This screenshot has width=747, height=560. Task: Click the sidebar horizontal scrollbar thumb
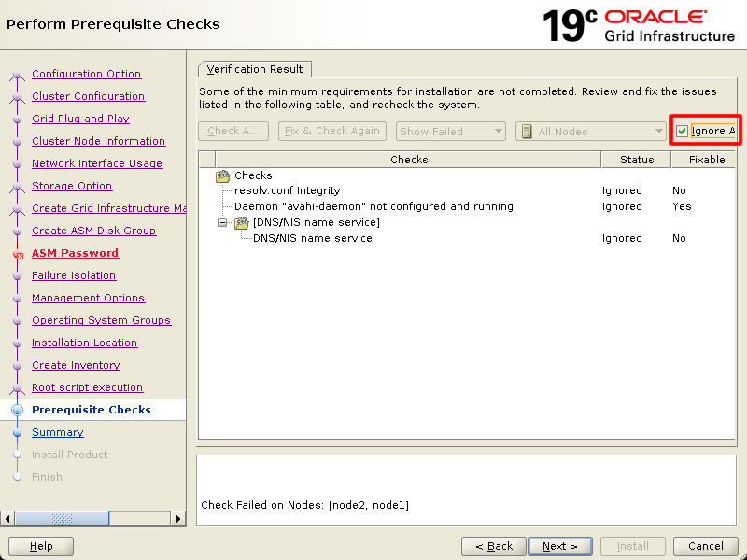coord(62,519)
